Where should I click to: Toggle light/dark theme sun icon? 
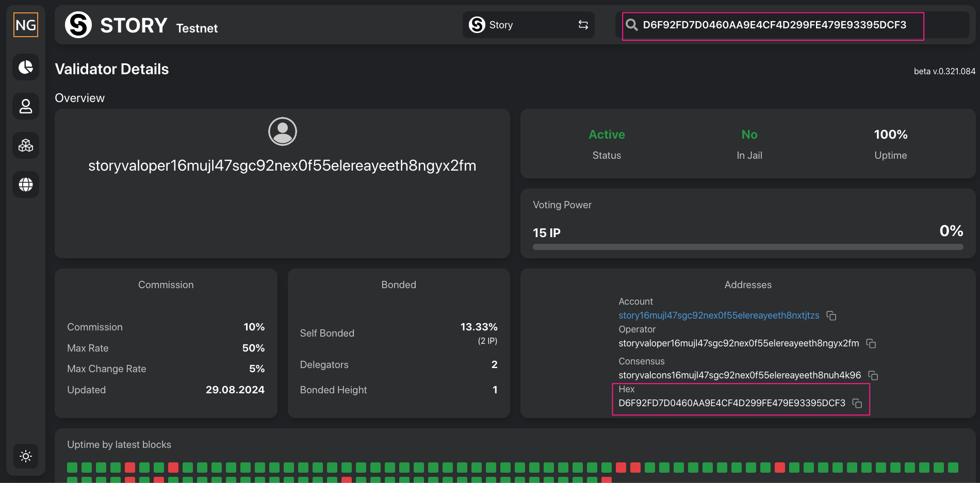tap(26, 456)
